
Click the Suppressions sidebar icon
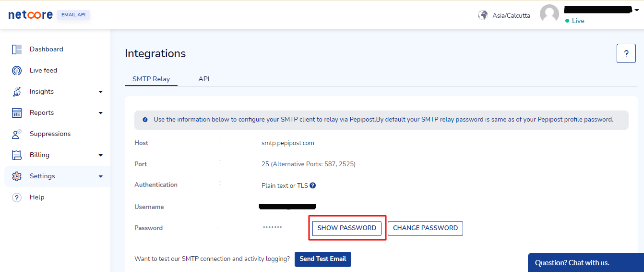click(17, 134)
